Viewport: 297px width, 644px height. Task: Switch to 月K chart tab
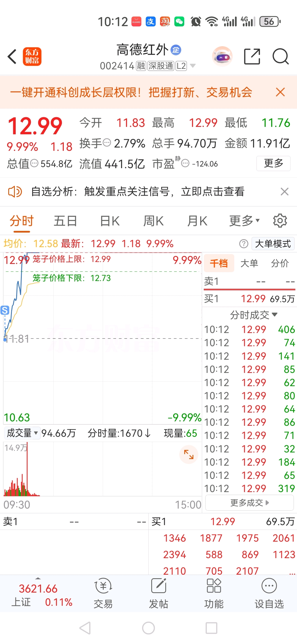point(197,221)
